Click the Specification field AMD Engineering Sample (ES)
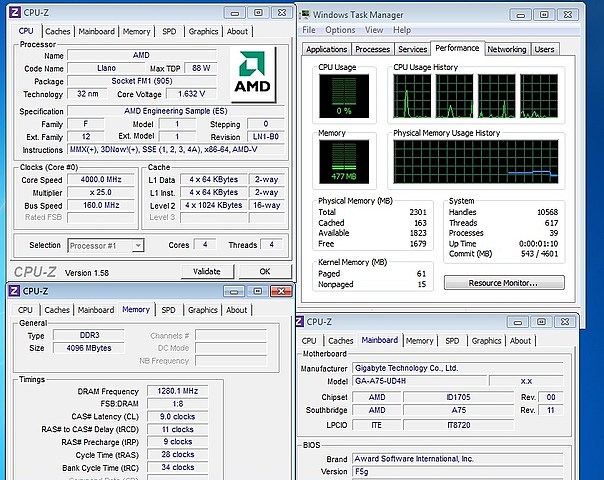 coord(176,111)
